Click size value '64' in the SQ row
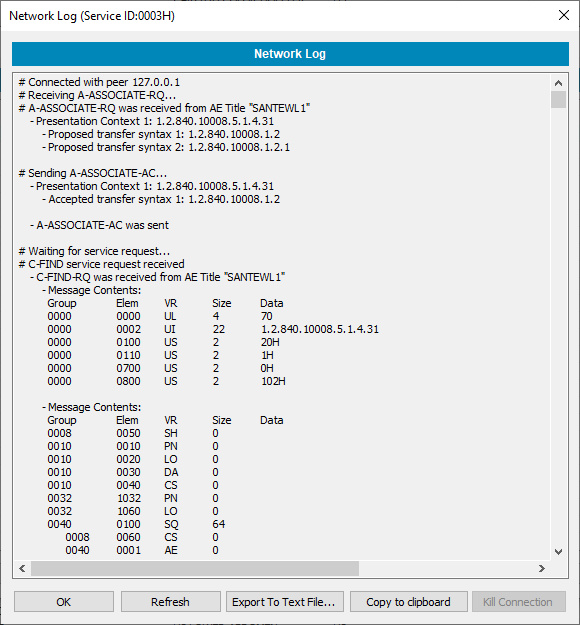580x625 pixels. 219,524
